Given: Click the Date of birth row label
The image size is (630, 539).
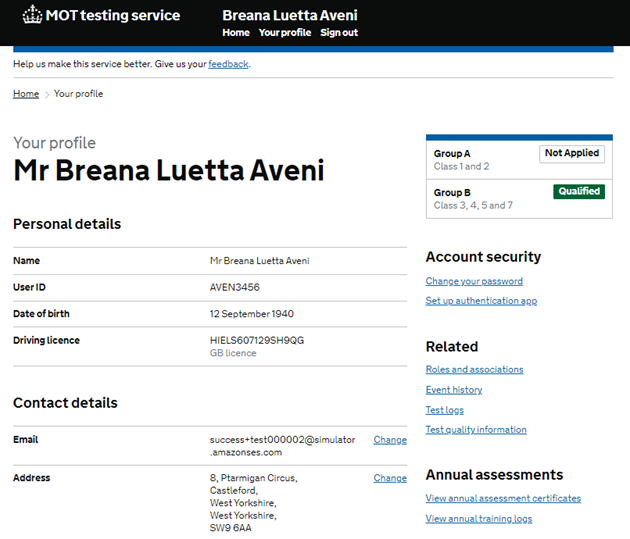Looking at the screenshot, I should [x=41, y=314].
